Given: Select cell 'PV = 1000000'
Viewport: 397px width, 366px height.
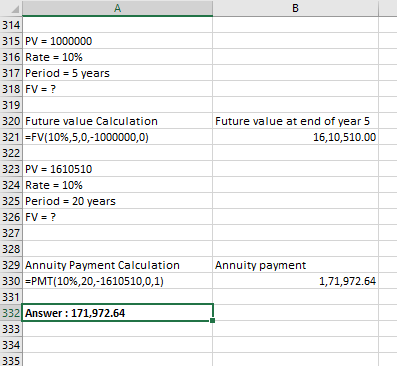Looking at the screenshot, I should tap(117, 41).
